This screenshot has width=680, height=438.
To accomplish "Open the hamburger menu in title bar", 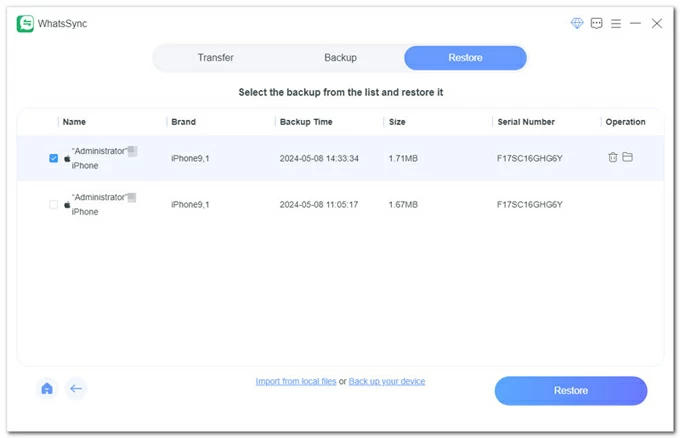I will (616, 23).
